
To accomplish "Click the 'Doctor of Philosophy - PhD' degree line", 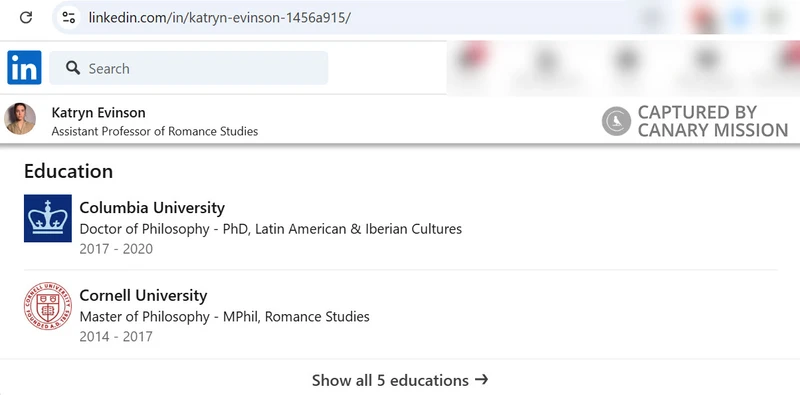I will click(270, 229).
